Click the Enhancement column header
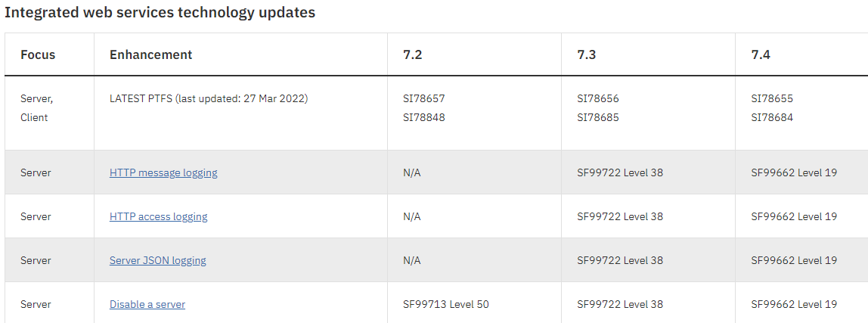The height and width of the screenshot is (323, 868). click(x=150, y=55)
